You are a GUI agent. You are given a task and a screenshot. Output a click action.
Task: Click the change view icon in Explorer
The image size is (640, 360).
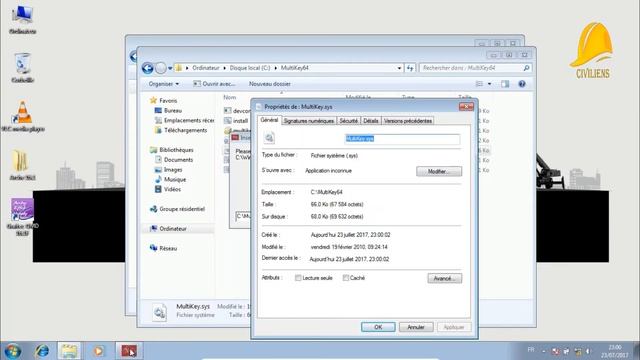(480, 84)
